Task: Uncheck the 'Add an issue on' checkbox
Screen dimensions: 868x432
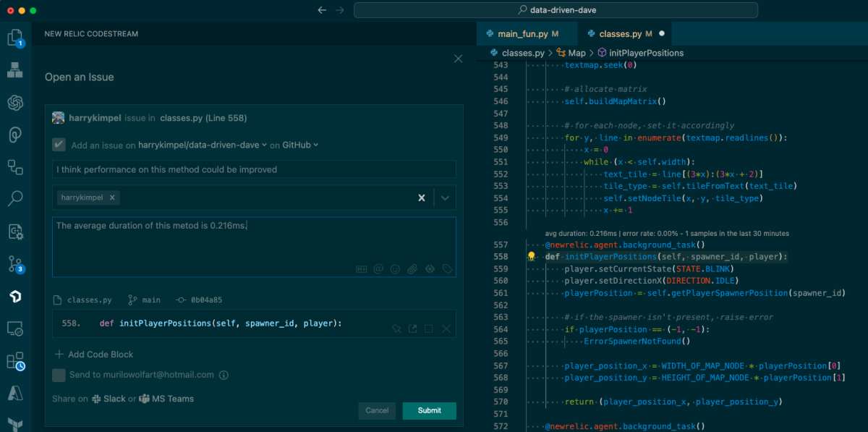Action: (x=59, y=145)
